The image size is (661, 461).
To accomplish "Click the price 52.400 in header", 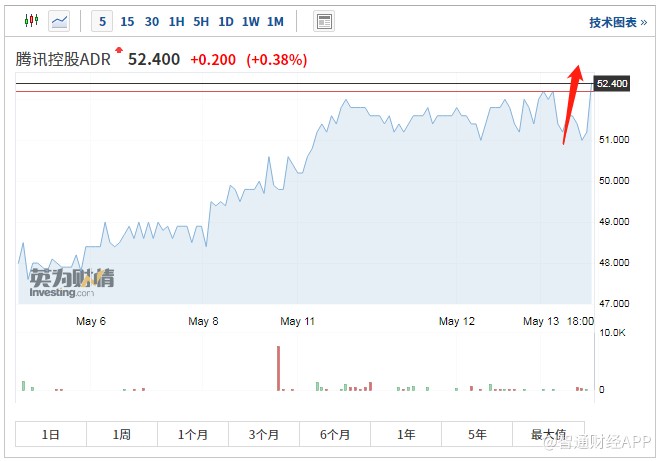I will (x=154, y=59).
